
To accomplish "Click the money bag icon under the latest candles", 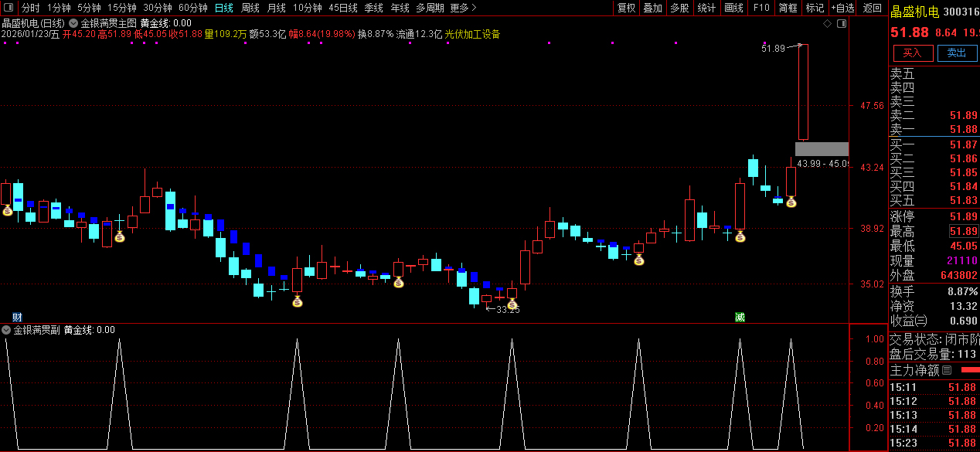I will tap(791, 202).
